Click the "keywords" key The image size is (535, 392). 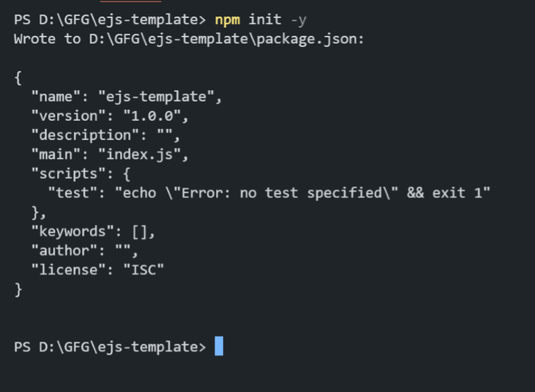coord(72,231)
